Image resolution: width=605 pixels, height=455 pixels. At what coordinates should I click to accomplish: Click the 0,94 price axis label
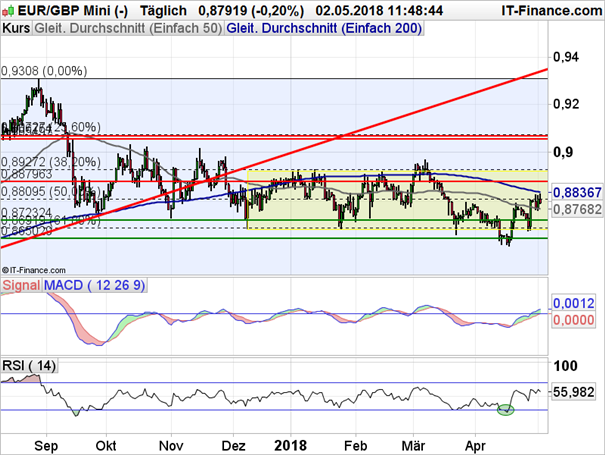click(x=566, y=57)
